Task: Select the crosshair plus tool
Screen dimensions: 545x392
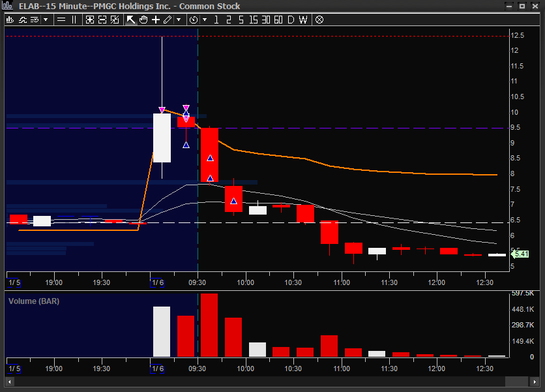Action: [156, 20]
